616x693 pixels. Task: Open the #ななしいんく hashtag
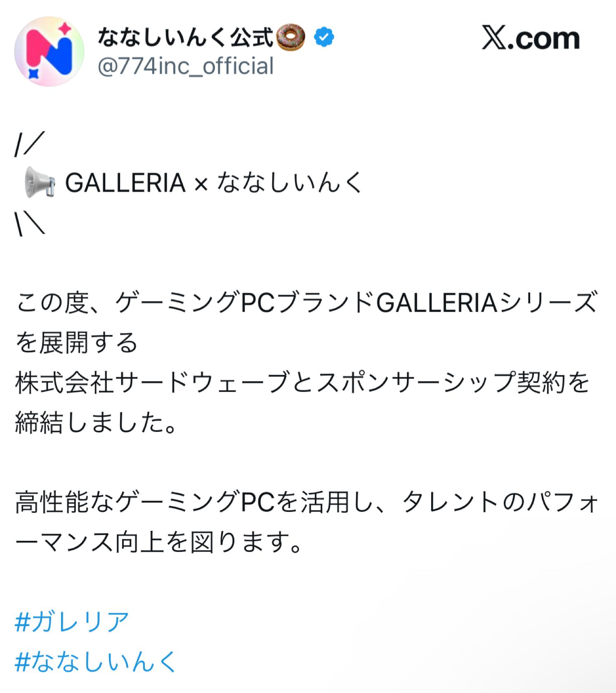coord(96,661)
